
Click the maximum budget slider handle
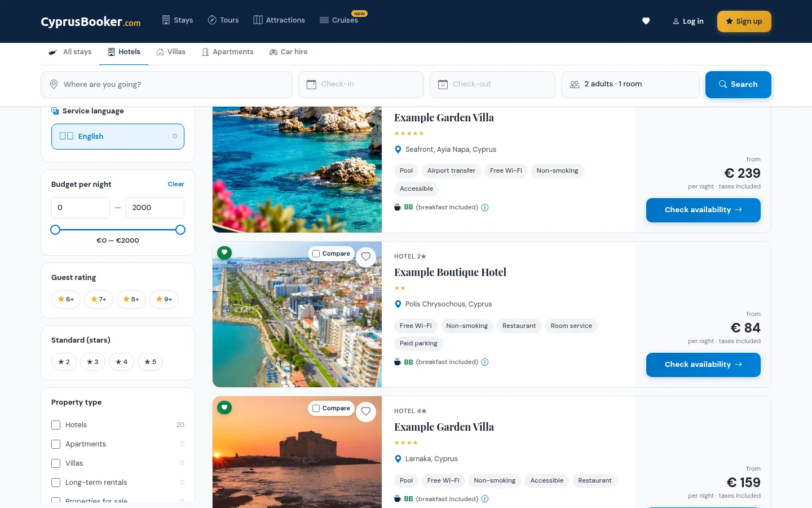[180, 230]
